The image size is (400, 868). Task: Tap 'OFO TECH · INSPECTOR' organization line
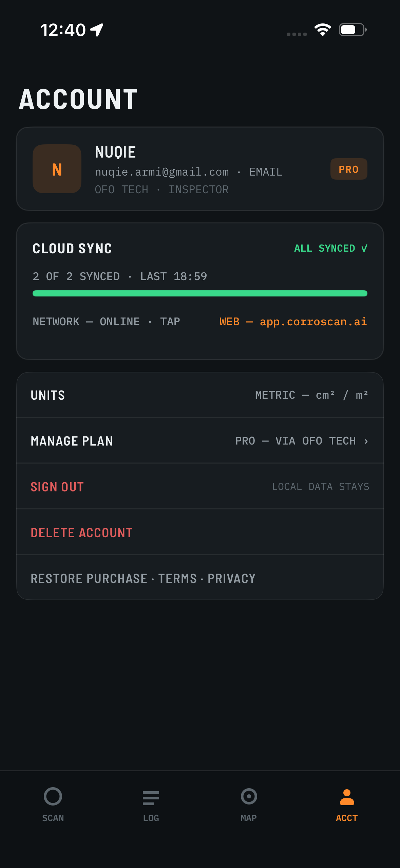[162, 189]
